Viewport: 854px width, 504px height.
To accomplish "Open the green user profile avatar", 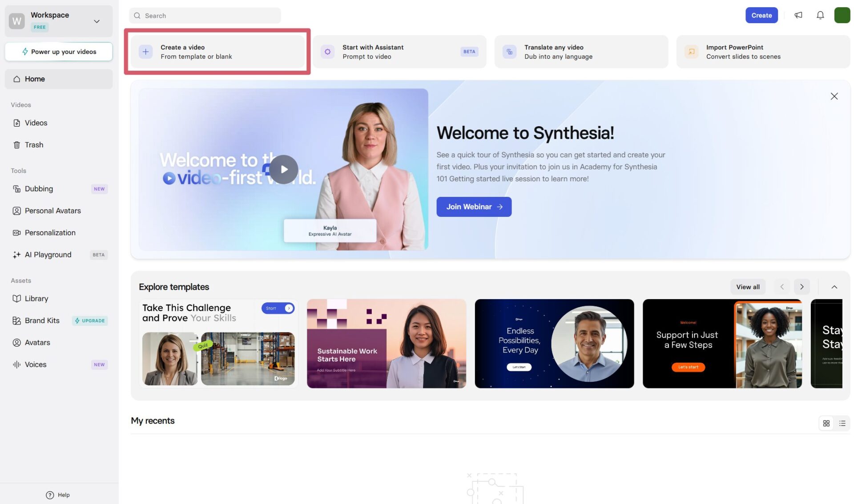I will (x=842, y=15).
